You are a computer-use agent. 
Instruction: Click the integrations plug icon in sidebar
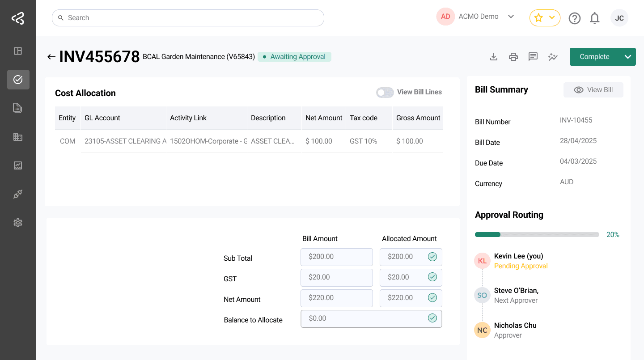(x=18, y=194)
